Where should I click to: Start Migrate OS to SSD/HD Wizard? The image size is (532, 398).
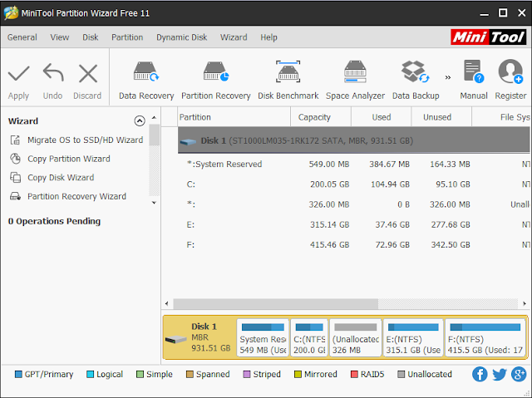click(85, 140)
